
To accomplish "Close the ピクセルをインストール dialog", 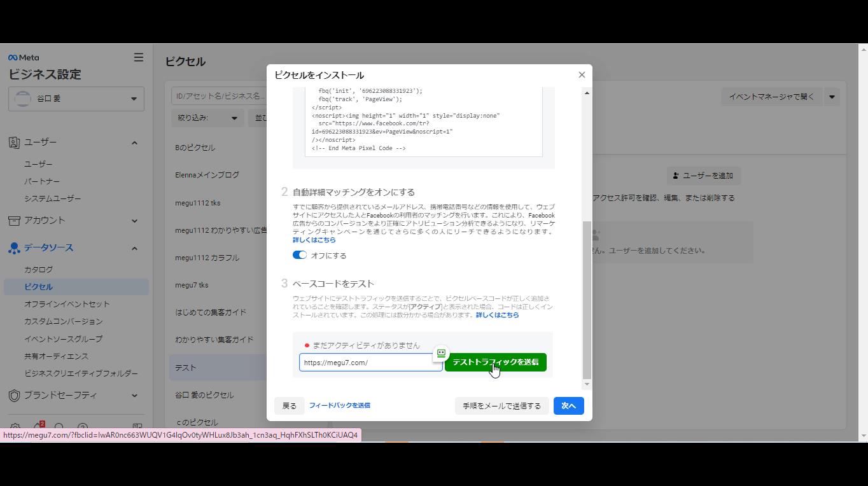I will [x=582, y=75].
